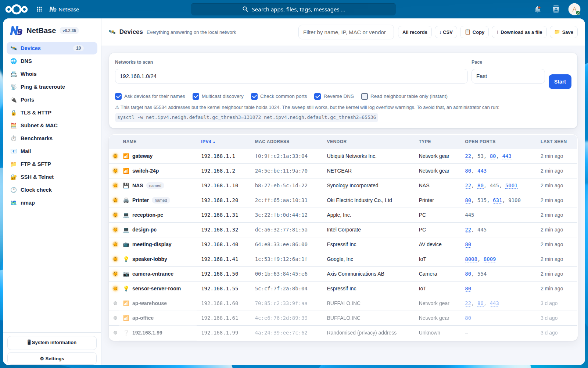Screen dimensions: 588x368
Task: Click the speaker-lobby bulb icon
Action: click(x=126, y=259)
